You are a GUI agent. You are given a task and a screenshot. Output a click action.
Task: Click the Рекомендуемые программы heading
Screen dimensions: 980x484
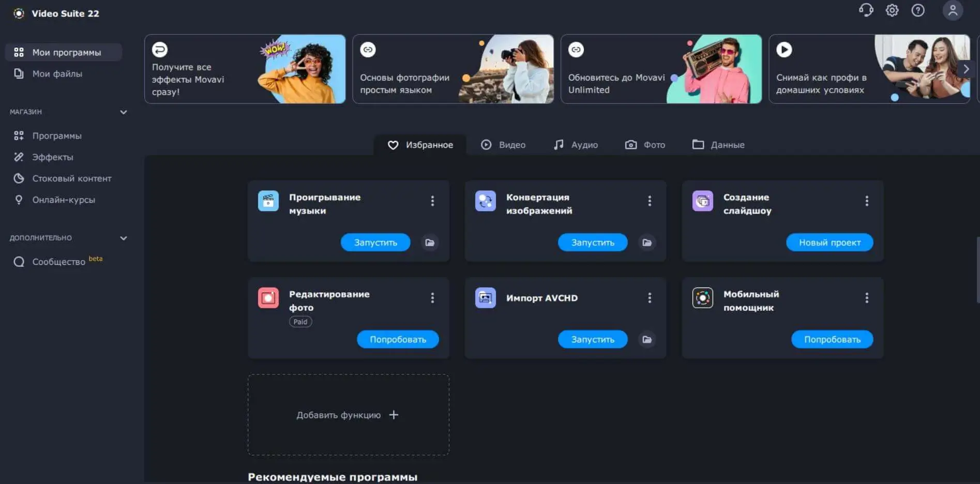tap(333, 477)
